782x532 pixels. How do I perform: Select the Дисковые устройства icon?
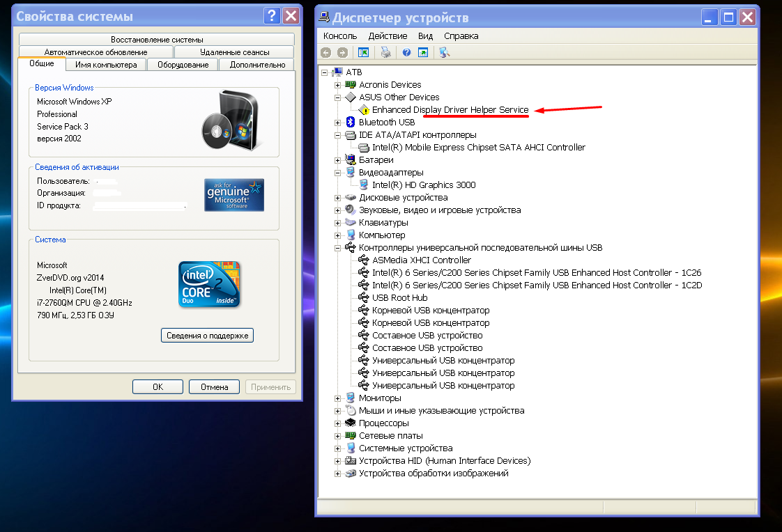[x=351, y=198]
